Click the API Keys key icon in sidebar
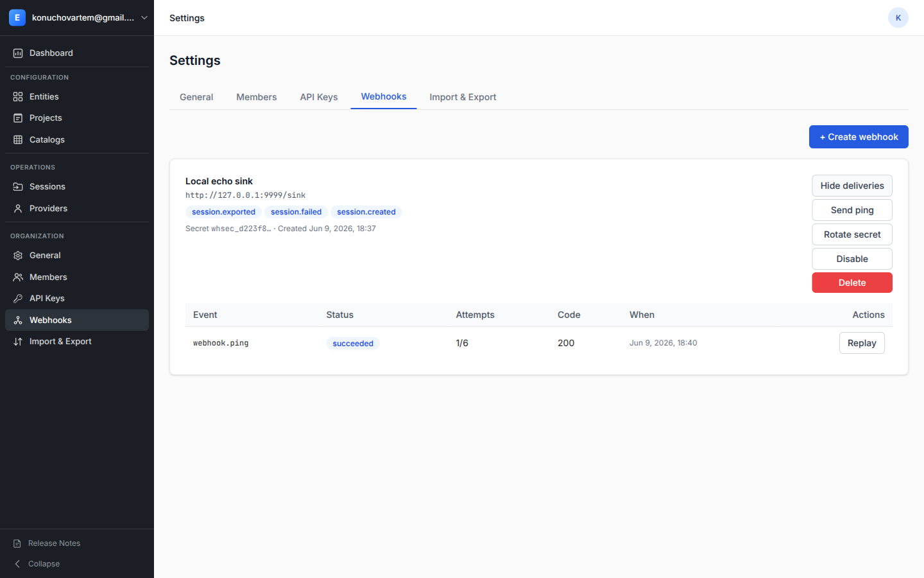The image size is (924, 578). click(x=18, y=299)
